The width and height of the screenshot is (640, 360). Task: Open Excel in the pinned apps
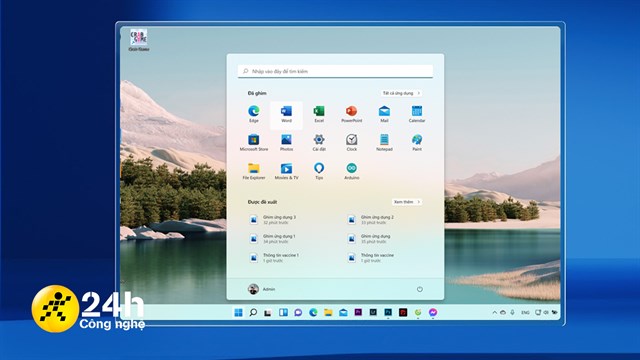pyautogui.click(x=319, y=114)
